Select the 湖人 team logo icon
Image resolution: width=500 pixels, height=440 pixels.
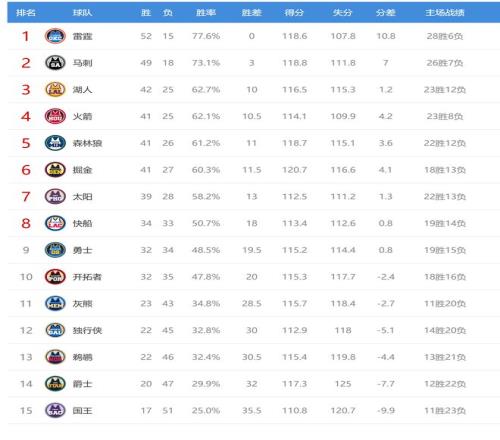tap(55, 89)
